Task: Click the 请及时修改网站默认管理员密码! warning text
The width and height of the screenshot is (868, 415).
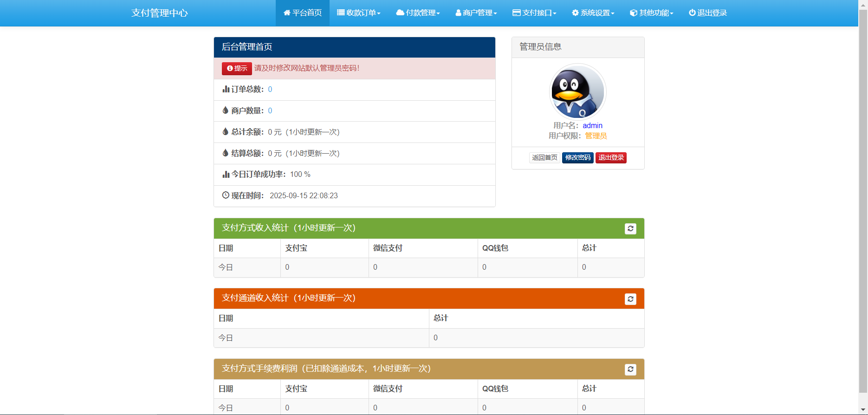Action: pyautogui.click(x=307, y=68)
